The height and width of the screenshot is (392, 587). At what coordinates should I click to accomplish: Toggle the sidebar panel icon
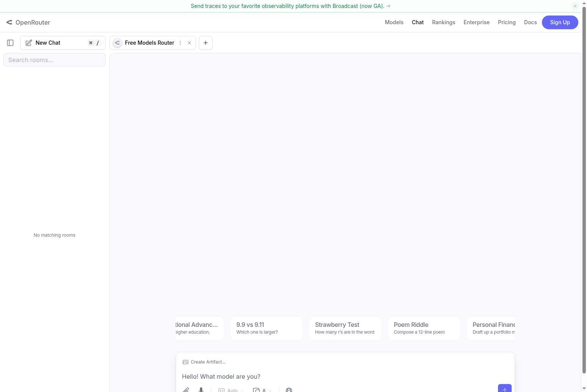[10, 43]
